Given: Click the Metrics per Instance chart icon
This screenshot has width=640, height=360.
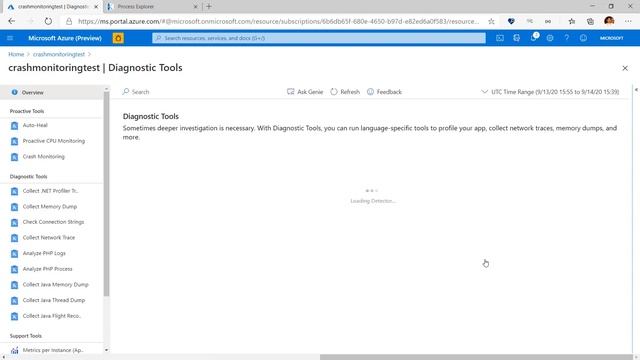Looking at the screenshot, I should (x=15, y=350).
